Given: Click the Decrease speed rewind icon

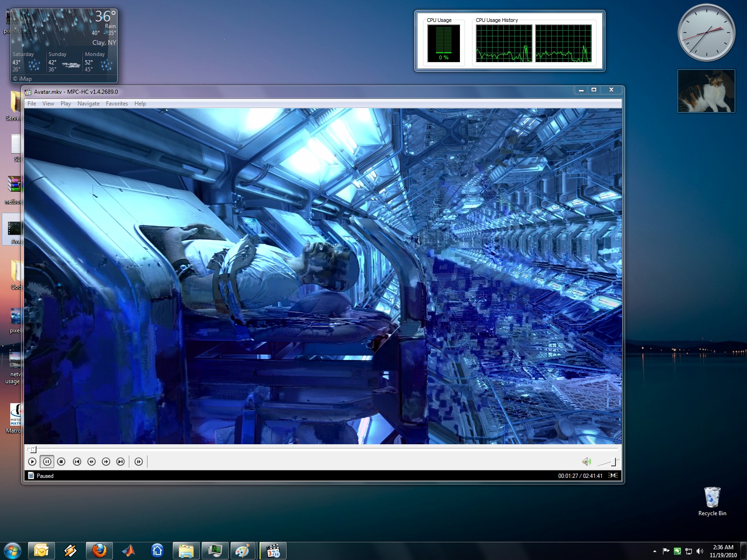Looking at the screenshot, I should tap(92, 462).
